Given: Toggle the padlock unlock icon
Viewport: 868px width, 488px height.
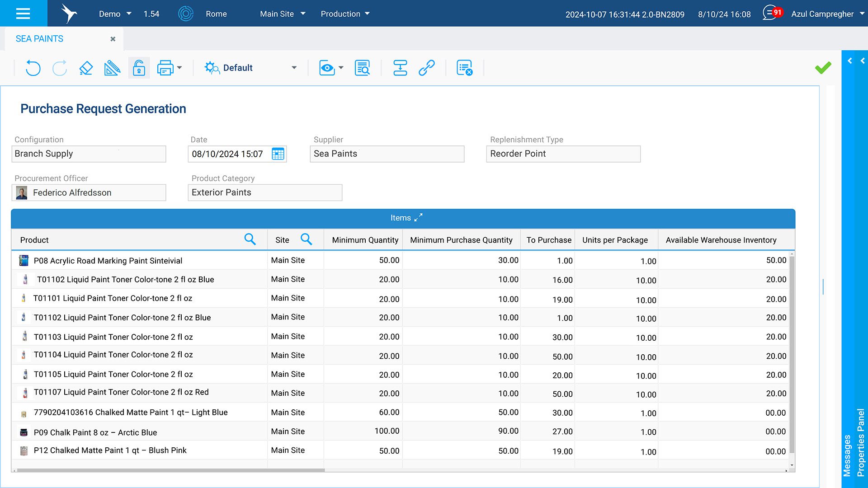Looking at the screenshot, I should coord(139,68).
